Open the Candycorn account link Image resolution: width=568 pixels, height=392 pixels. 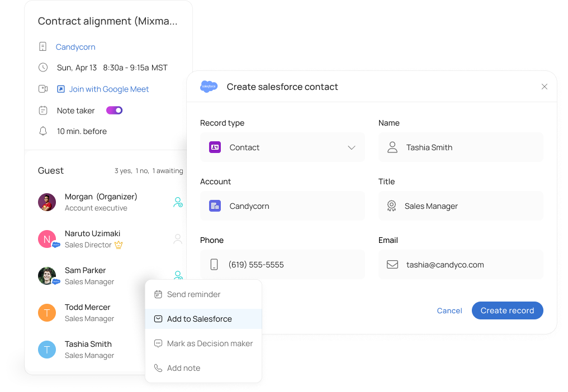[75, 47]
